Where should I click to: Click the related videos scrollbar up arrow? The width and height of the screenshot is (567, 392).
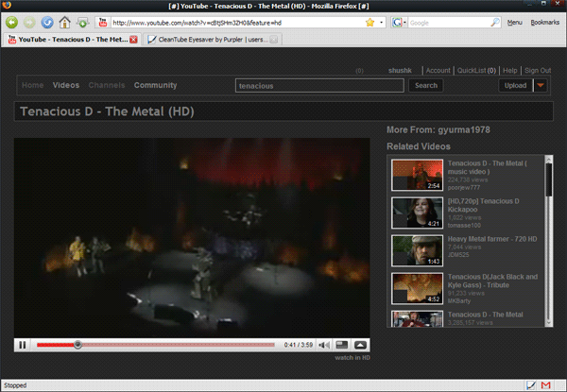[548, 159]
